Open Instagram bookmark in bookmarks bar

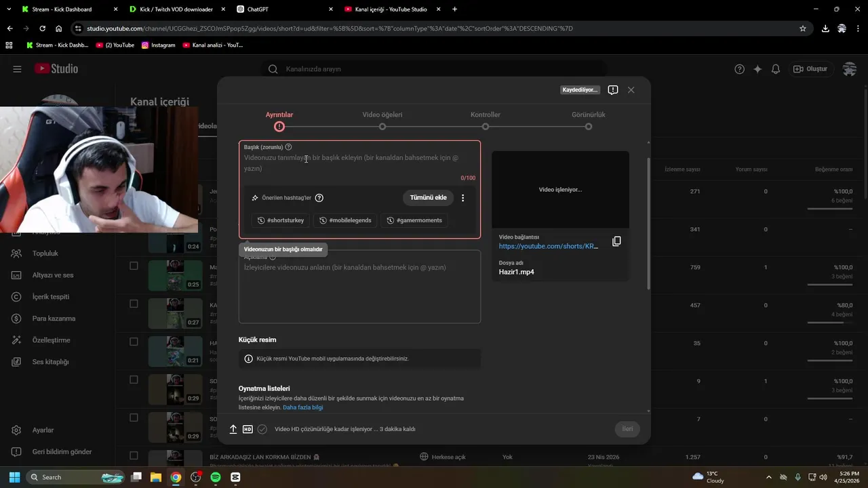[158, 45]
